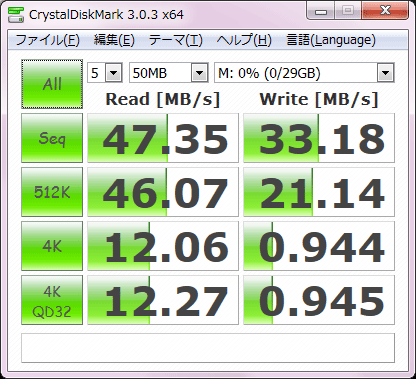Click the 4K write result 0.944
The width and height of the screenshot is (416, 379).
click(319, 246)
